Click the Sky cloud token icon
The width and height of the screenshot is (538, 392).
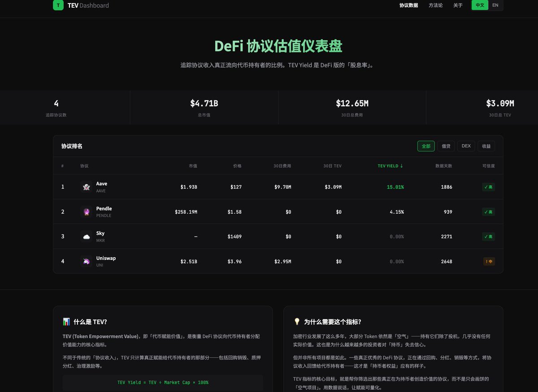pos(86,237)
